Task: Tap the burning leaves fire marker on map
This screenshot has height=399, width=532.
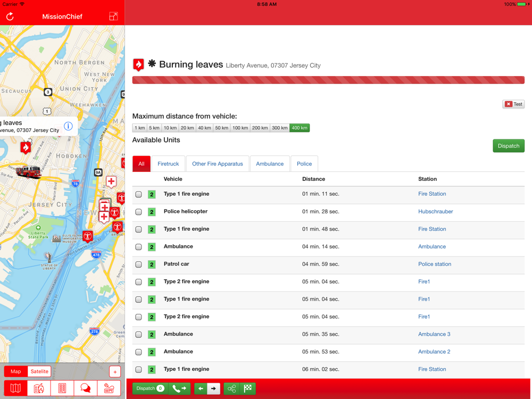Action: click(26, 147)
